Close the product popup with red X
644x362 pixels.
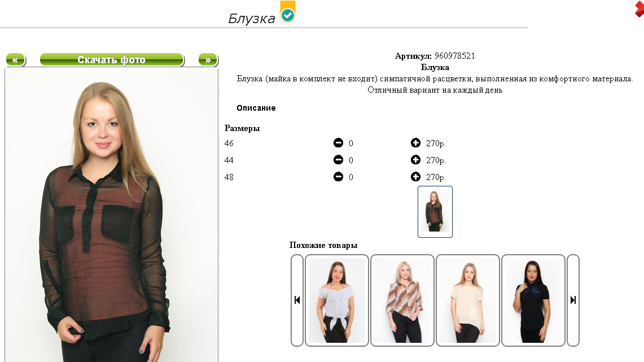coord(639,9)
